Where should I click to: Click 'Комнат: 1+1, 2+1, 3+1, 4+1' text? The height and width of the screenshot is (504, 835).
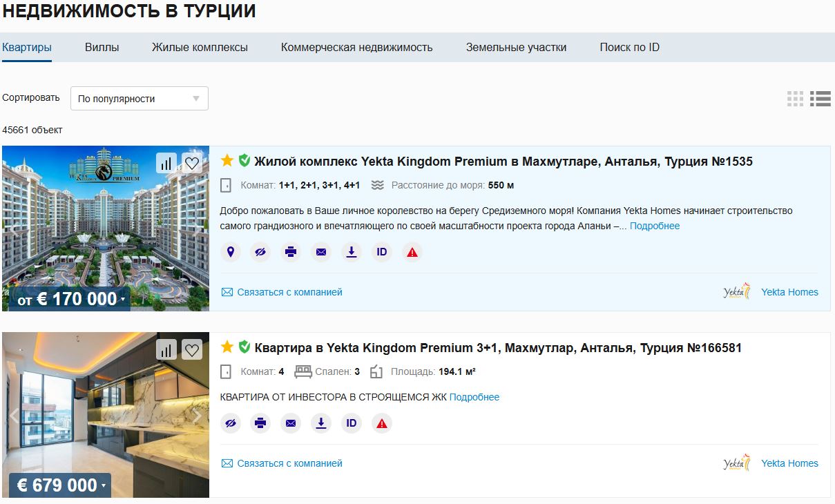pos(300,185)
